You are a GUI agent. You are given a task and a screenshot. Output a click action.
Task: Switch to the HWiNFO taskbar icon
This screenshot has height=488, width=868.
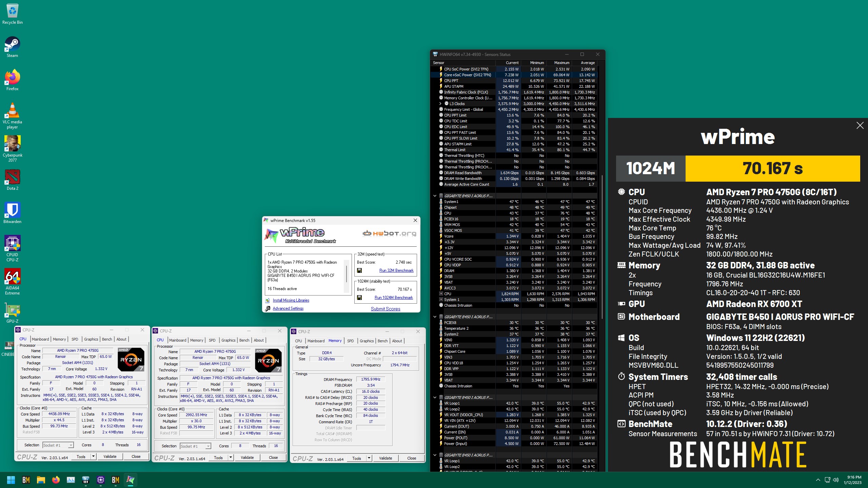click(85, 480)
